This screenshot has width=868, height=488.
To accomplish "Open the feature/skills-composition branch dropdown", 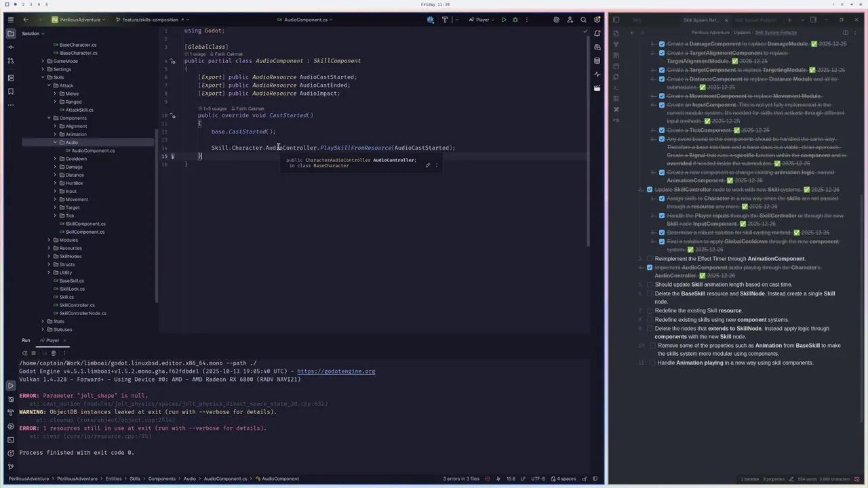I will [152, 20].
